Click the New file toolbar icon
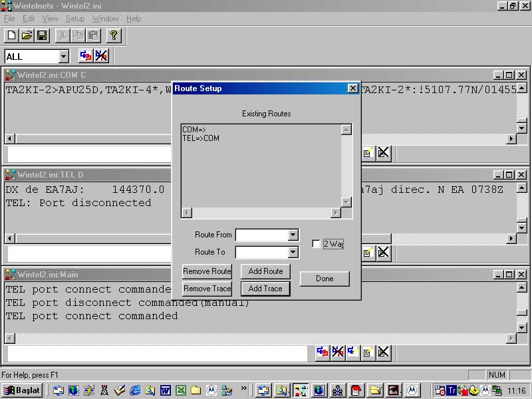Image resolution: width=532 pixels, height=399 pixels. (x=11, y=35)
